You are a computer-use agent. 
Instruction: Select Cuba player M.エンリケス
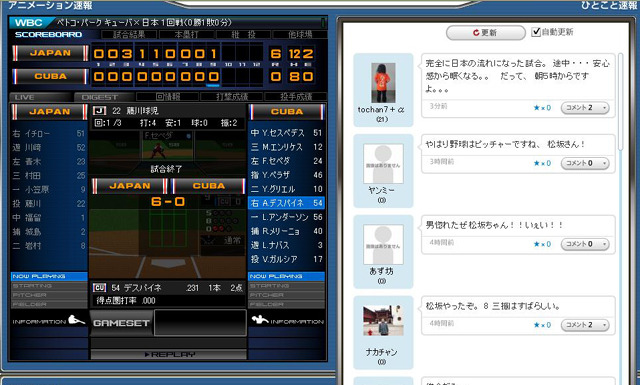(287, 147)
